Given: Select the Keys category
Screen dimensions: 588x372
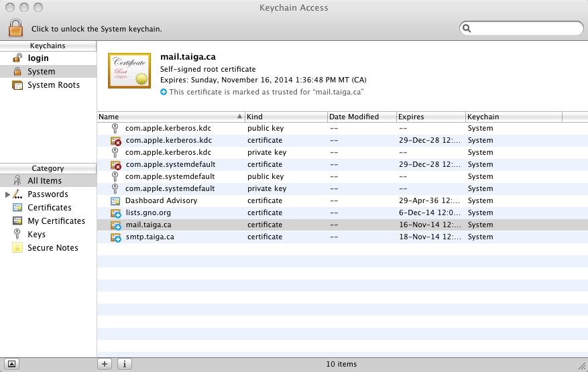Looking at the screenshot, I should click(36, 235).
